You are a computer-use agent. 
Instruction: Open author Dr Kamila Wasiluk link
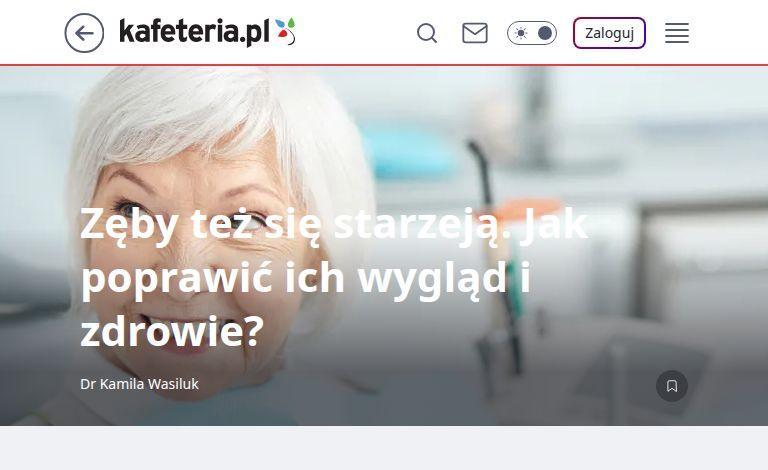pos(140,384)
